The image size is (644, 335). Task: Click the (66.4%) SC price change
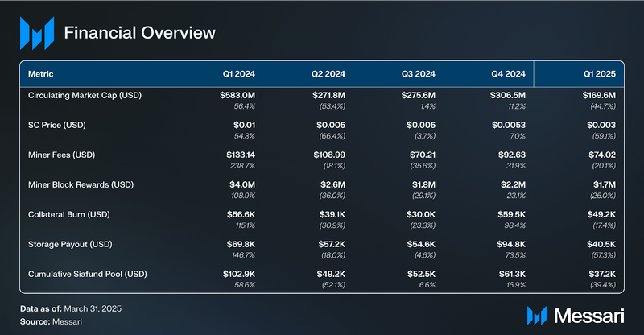[x=332, y=136]
